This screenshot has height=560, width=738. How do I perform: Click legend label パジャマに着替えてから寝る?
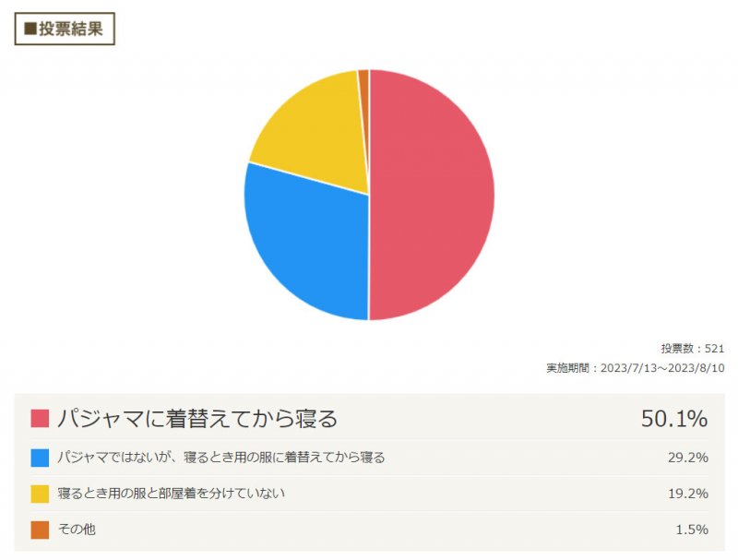pyautogui.click(x=197, y=418)
